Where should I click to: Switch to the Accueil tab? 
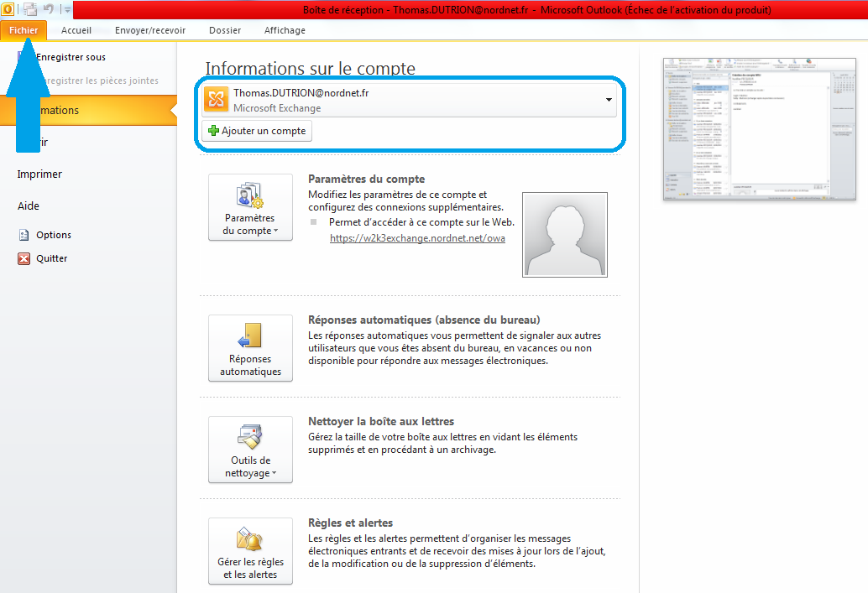point(76,30)
